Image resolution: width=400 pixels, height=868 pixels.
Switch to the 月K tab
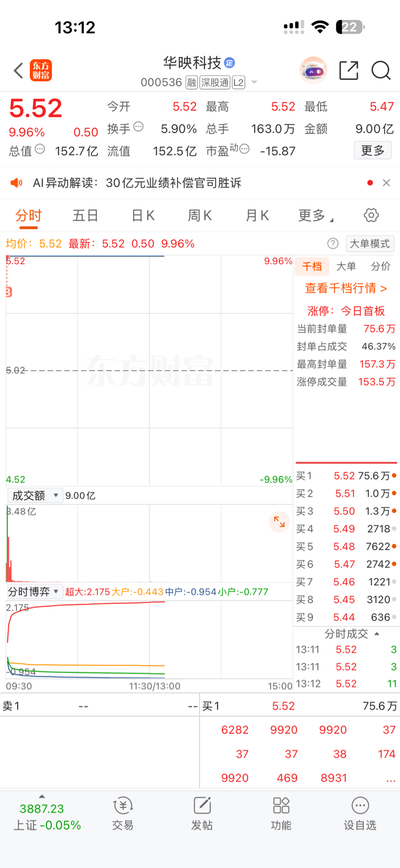(257, 216)
